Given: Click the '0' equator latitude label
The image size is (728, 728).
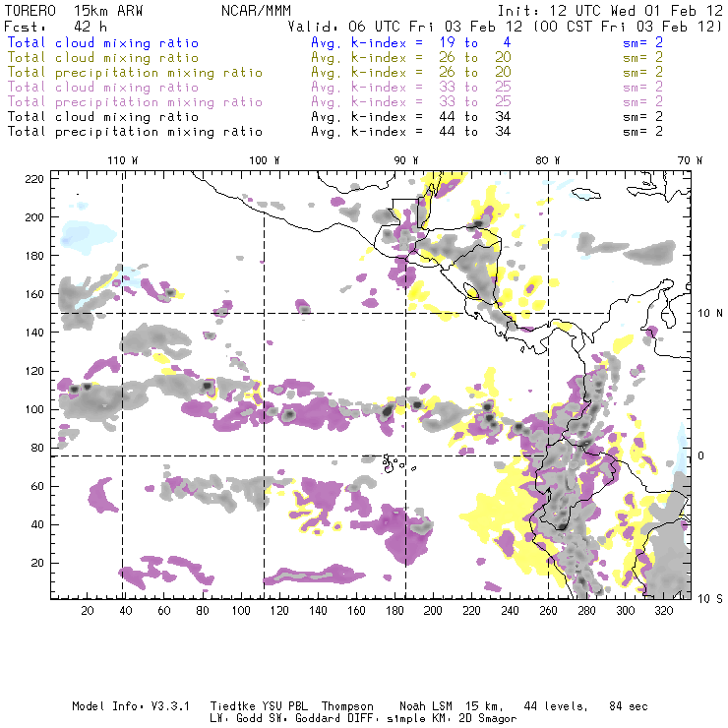Looking at the screenshot, I should (701, 455).
